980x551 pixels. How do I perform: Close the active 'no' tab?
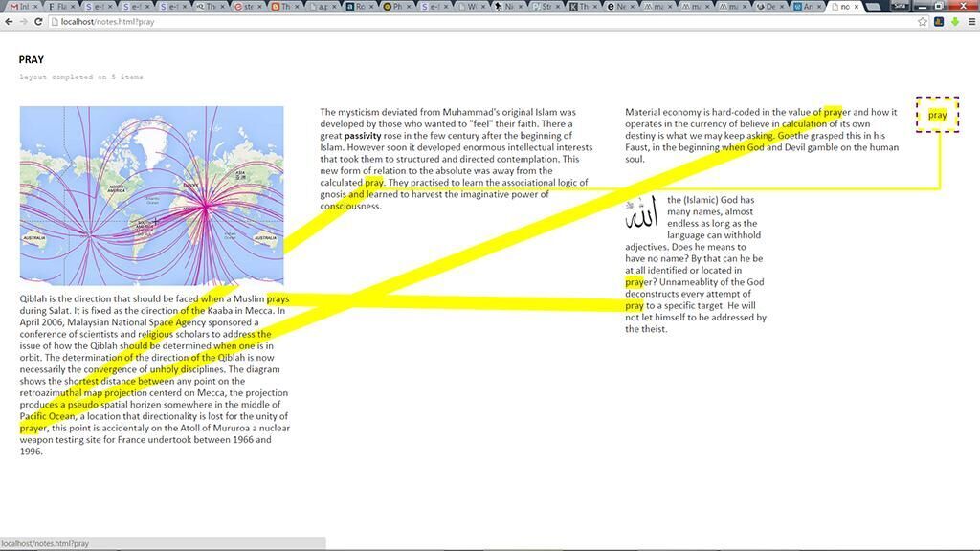point(857,7)
